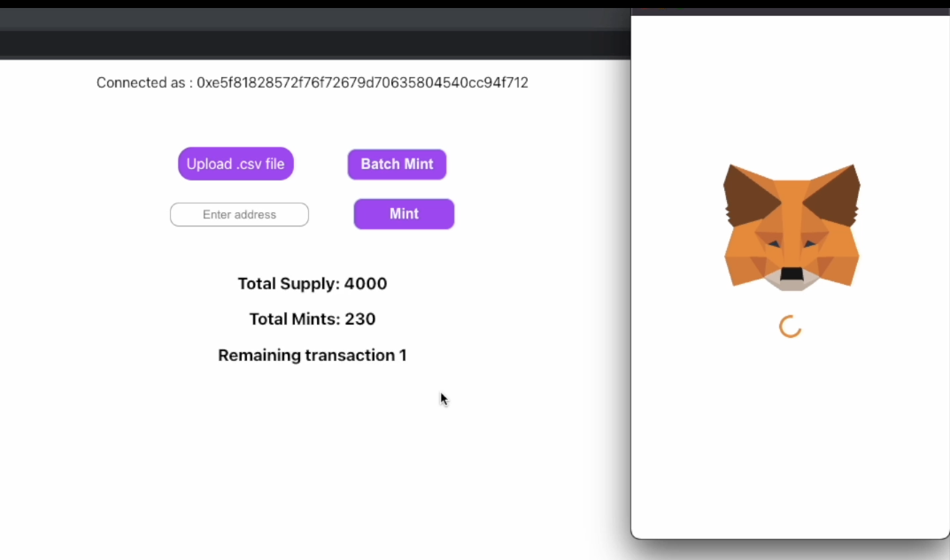Focus the address entry box for minting
The width and height of the screenshot is (950, 560).
(239, 214)
